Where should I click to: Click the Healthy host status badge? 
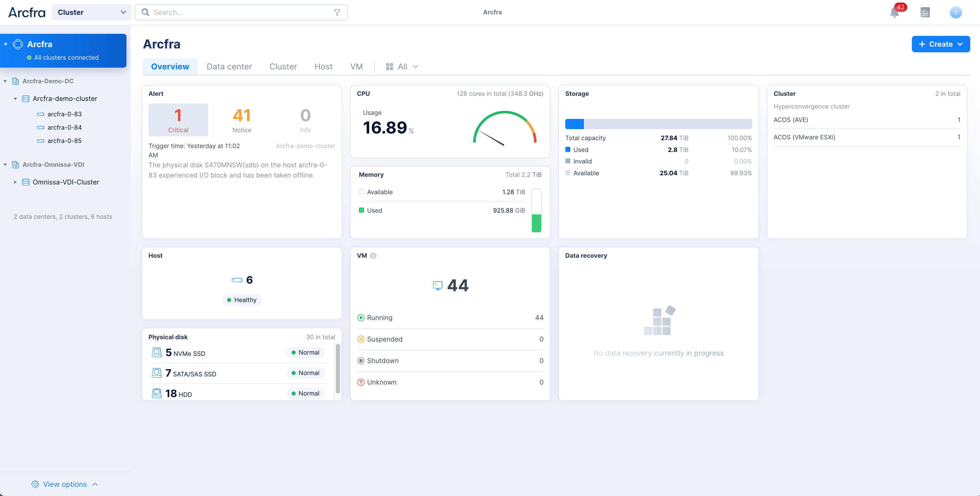242,300
